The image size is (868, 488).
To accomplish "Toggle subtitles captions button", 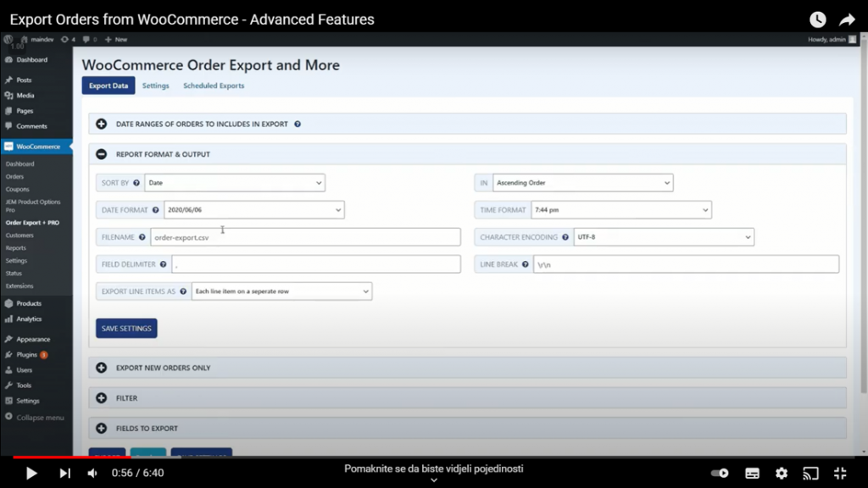I will pyautogui.click(x=752, y=473).
